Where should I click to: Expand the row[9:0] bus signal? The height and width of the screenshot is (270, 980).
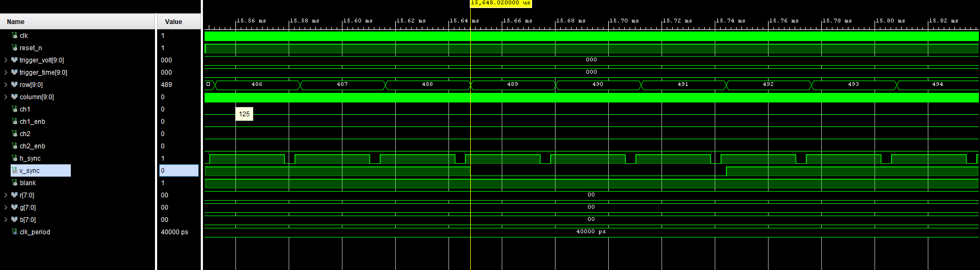point(6,84)
